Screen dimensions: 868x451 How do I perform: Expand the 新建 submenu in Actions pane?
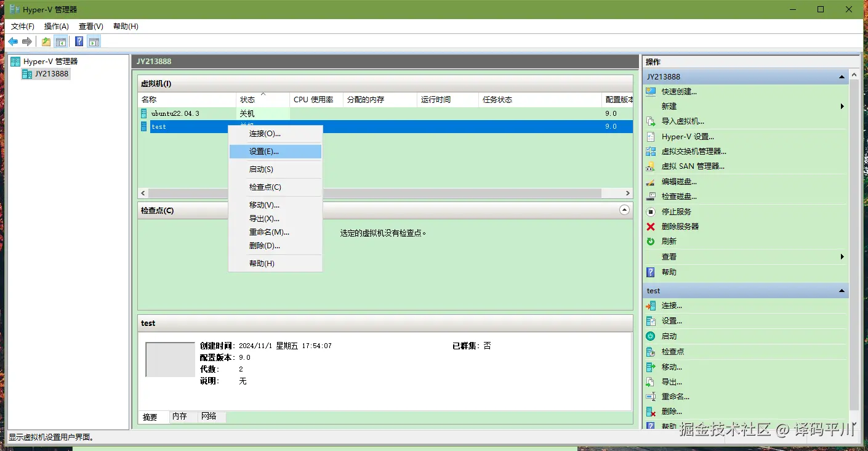(x=842, y=107)
